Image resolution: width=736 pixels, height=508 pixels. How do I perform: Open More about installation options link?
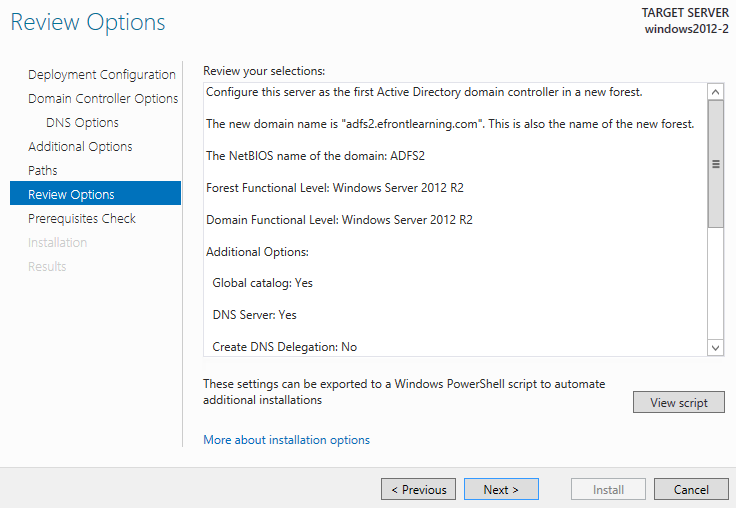286,440
